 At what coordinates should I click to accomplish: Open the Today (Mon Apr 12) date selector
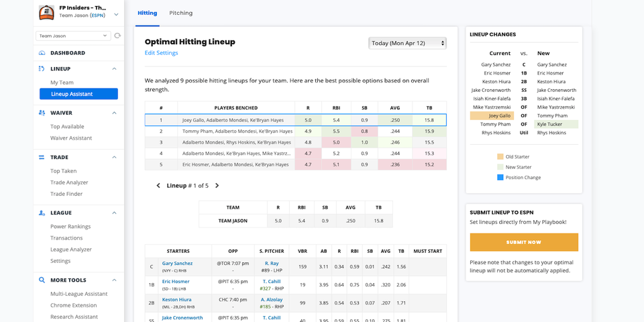tap(407, 43)
